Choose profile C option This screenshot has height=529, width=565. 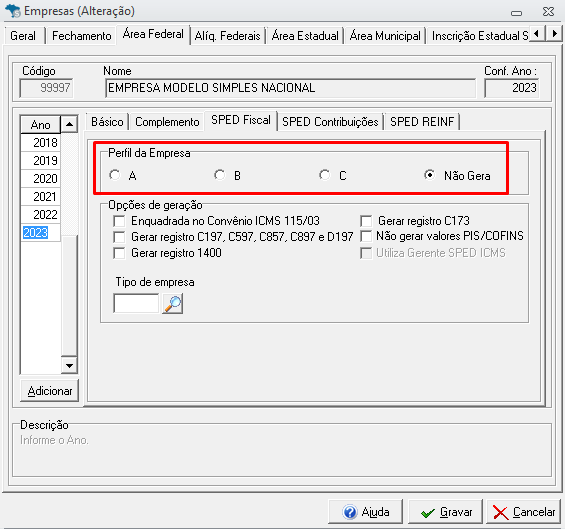click(324, 175)
